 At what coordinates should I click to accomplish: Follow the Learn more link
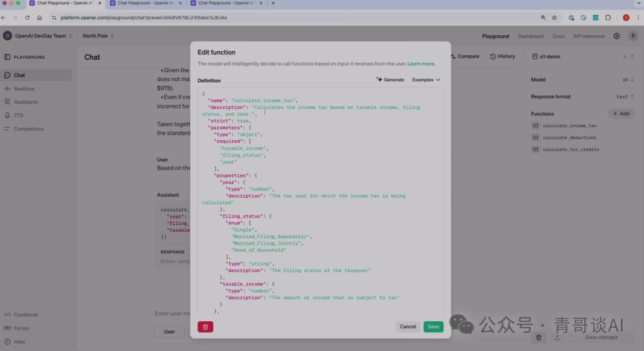tap(421, 64)
